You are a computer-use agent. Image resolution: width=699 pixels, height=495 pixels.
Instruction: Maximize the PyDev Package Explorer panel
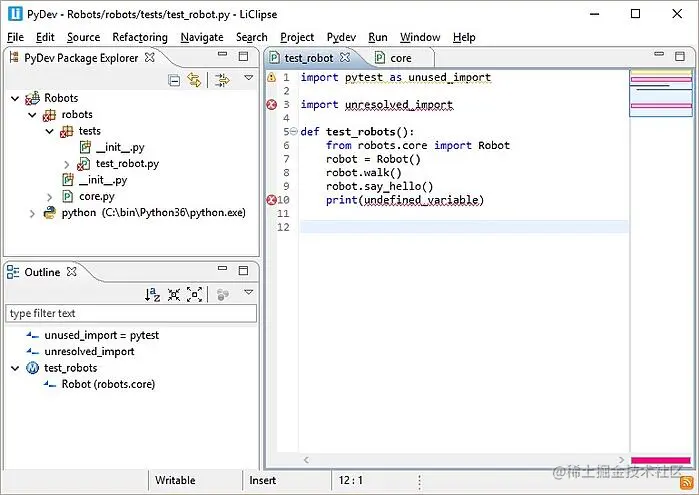[243, 56]
